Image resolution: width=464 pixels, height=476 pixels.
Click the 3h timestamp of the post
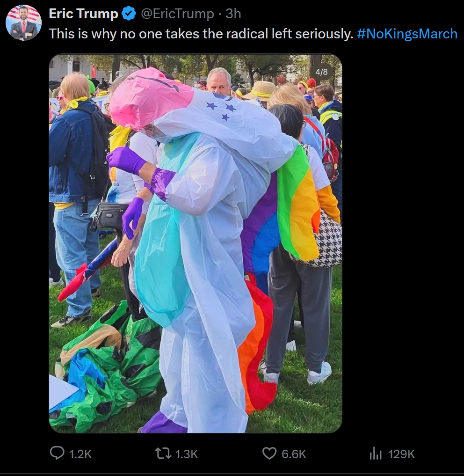click(233, 14)
